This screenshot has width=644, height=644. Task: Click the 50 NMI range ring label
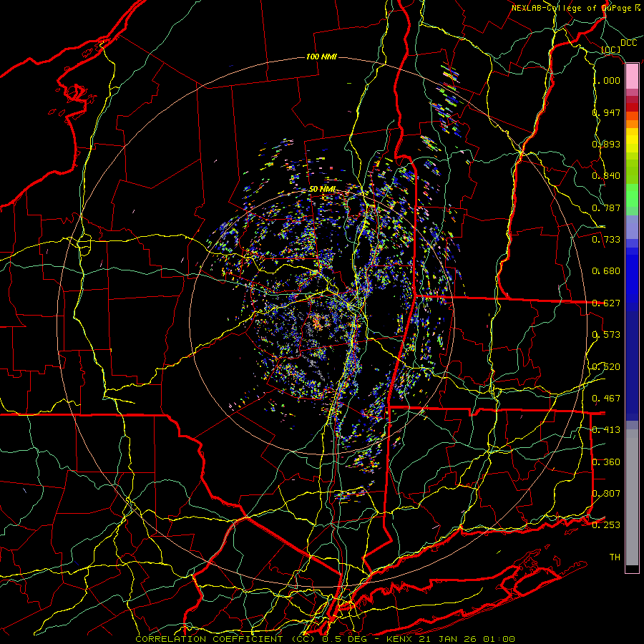(323, 190)
